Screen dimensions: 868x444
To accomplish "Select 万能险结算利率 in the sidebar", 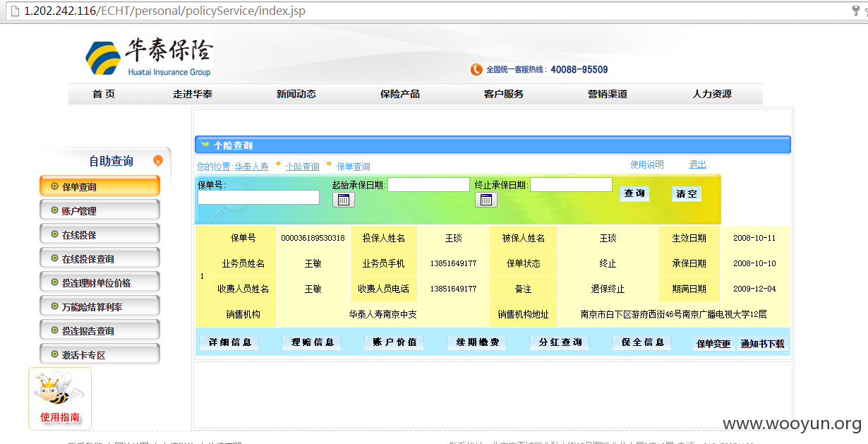I will point(100,306).
